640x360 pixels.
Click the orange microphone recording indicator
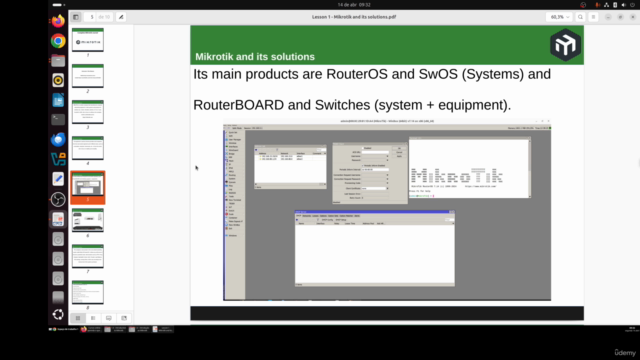(x=597, y=5)
